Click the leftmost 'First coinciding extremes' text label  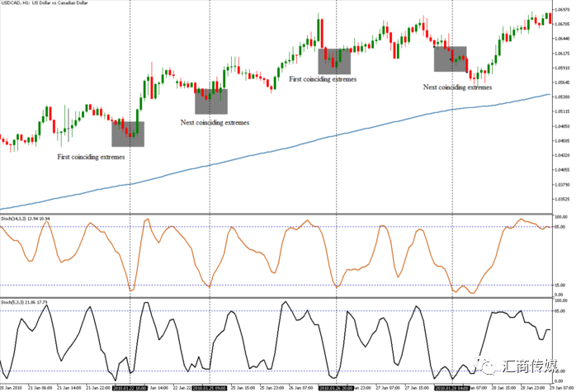click(x=91, y=157)
